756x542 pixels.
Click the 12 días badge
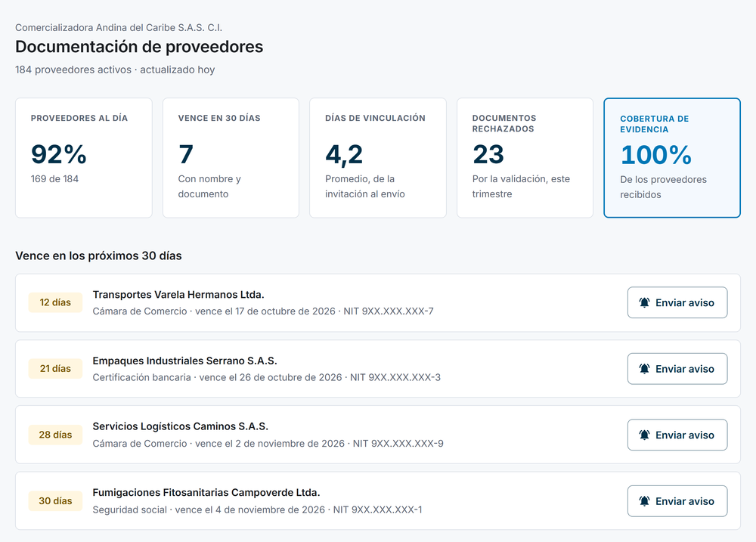55,302
